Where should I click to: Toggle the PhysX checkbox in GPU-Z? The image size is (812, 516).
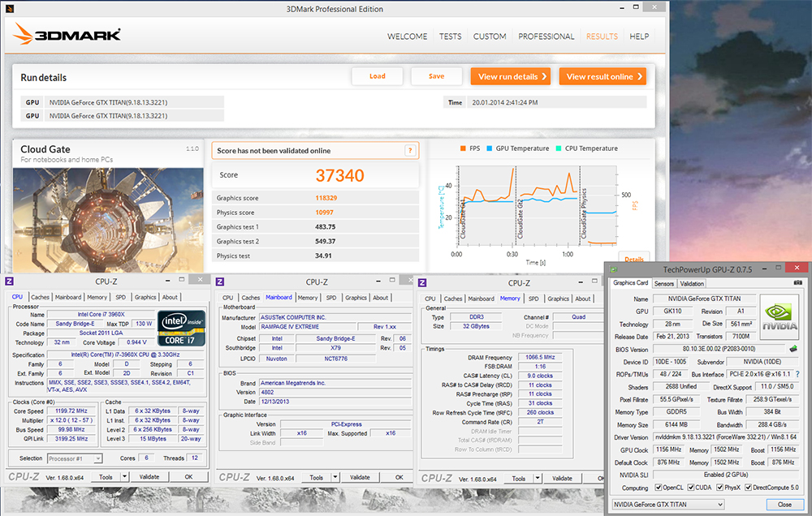pos(719,488)
